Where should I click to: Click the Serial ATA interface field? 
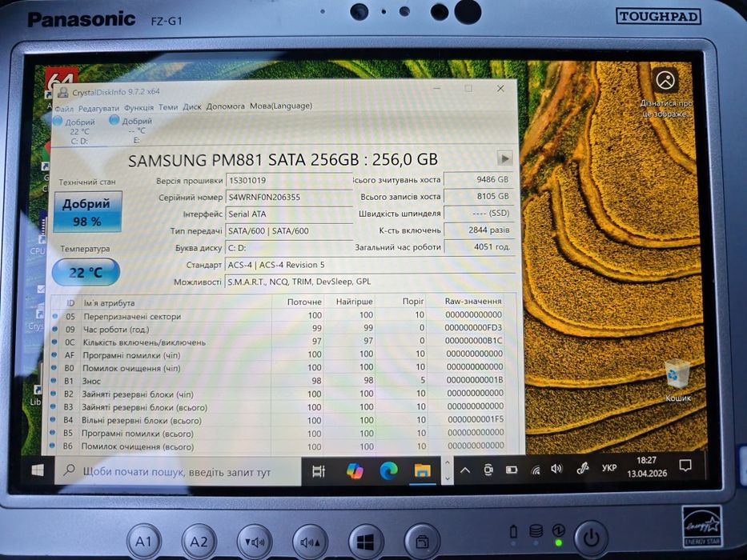click(289, 214)
